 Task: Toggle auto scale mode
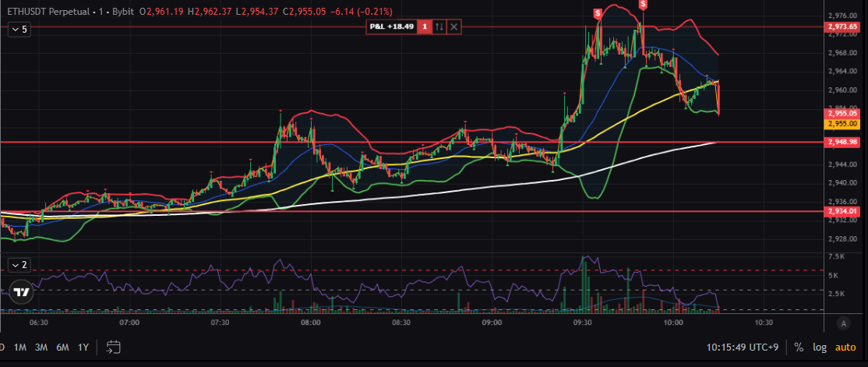click(x=845, y=347)
